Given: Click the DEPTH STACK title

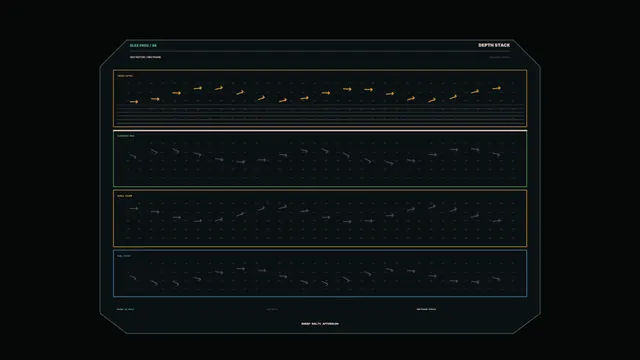Looking at the screenshot, I should pyautogui.click(x=494, y=45).
